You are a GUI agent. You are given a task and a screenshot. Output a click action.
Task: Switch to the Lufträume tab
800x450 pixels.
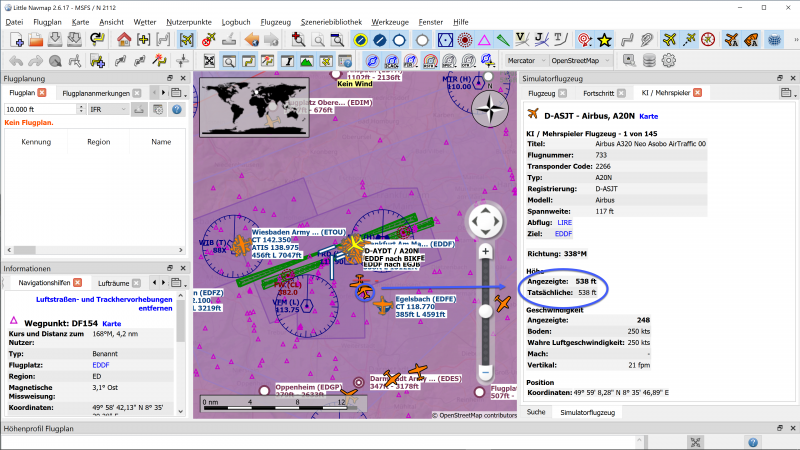[113, 283]
